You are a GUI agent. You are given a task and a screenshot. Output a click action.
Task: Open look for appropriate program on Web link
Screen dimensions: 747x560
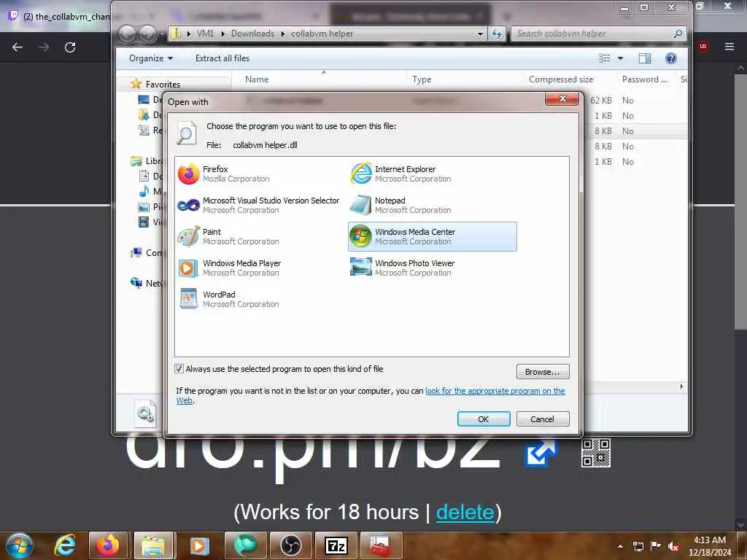(x=495, y=391)
